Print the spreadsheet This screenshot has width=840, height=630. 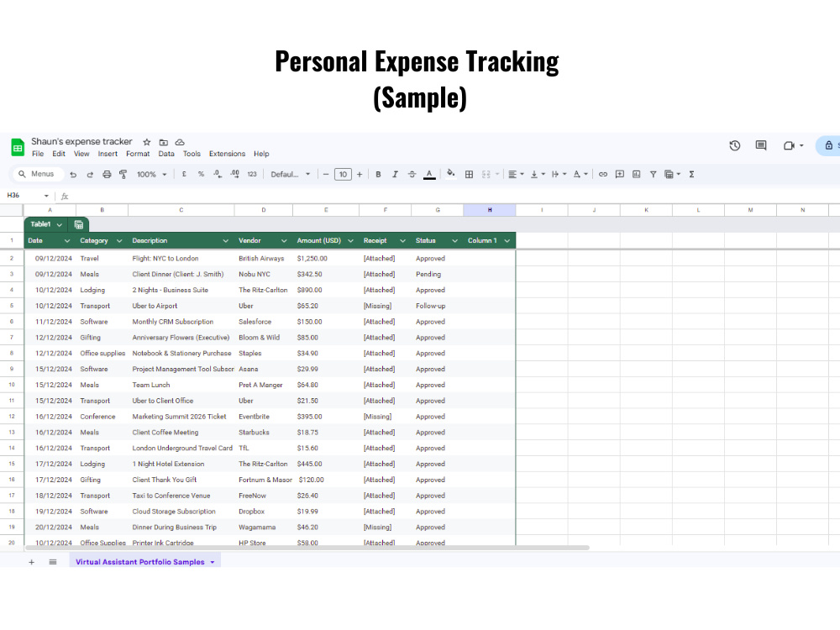click(107, 174)
